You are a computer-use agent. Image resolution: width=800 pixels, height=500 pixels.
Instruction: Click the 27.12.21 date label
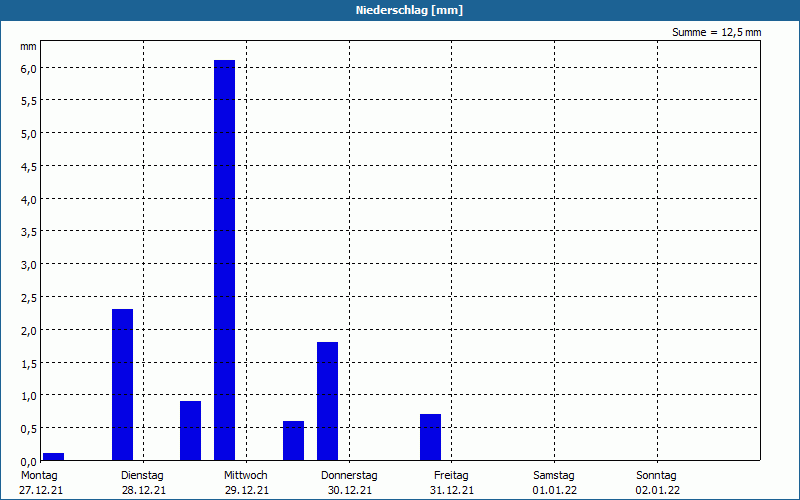click(x=41, y=491)
